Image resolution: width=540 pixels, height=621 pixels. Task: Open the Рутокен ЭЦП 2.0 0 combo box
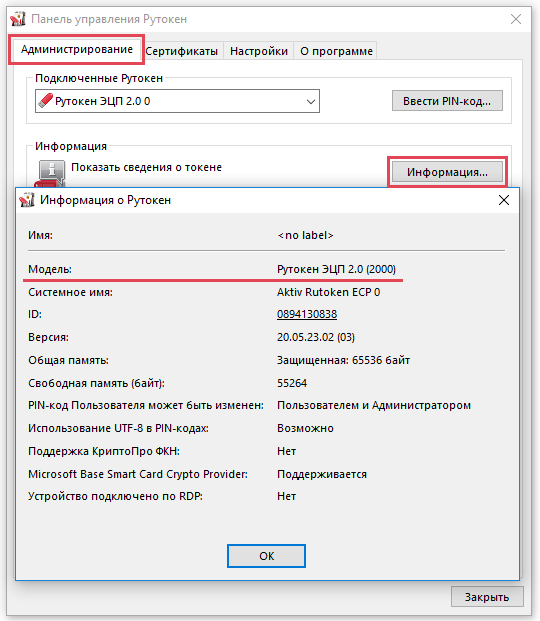coord(177,101)
